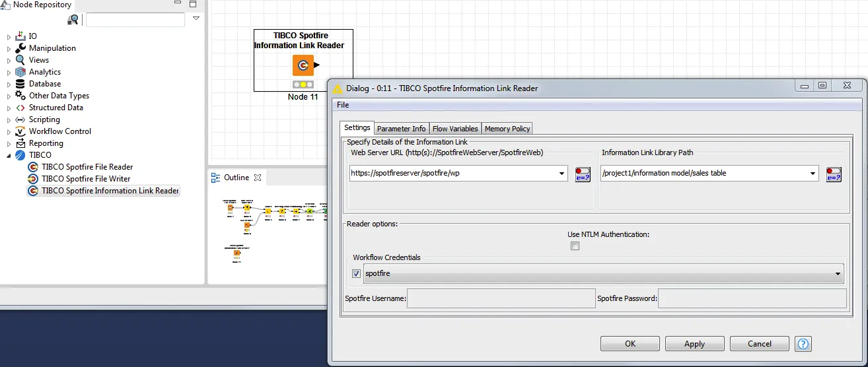Click the Other Data Types gear icon
The height and width of the screenshot is (367, 868).
20,96
